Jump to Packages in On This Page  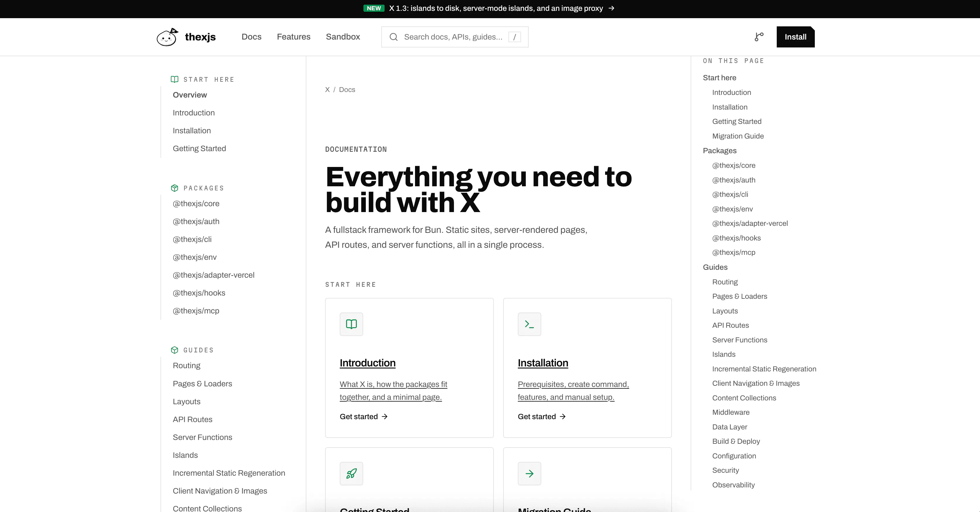coord(719,151)
